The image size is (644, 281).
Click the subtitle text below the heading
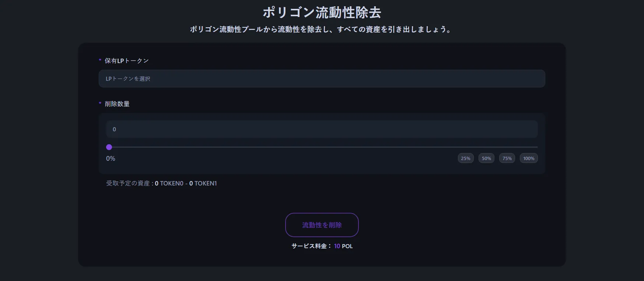322,30
